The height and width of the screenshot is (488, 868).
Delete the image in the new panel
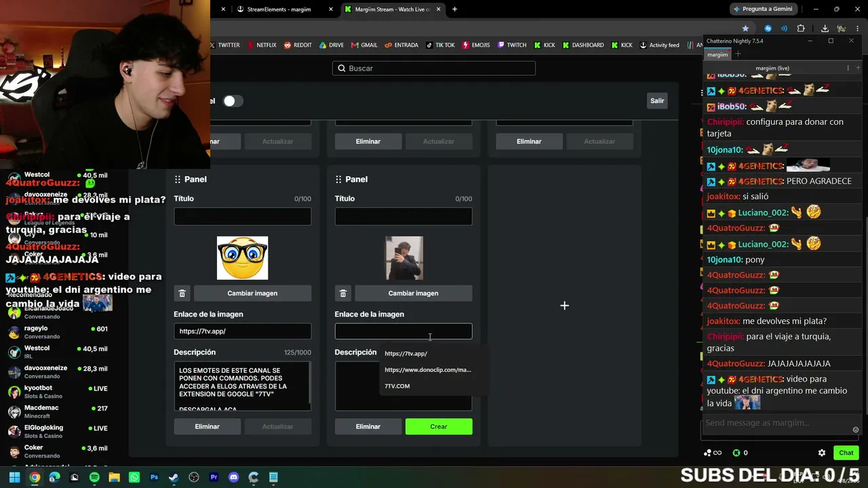tap(342, 293)
